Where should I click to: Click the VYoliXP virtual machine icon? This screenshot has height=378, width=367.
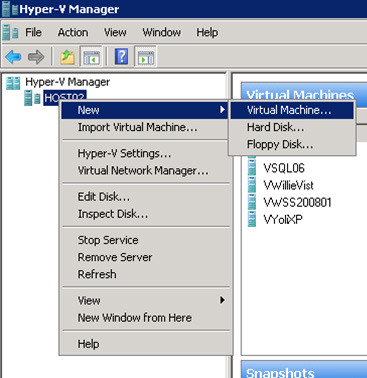pyautogui.click(x=252, y=219)
